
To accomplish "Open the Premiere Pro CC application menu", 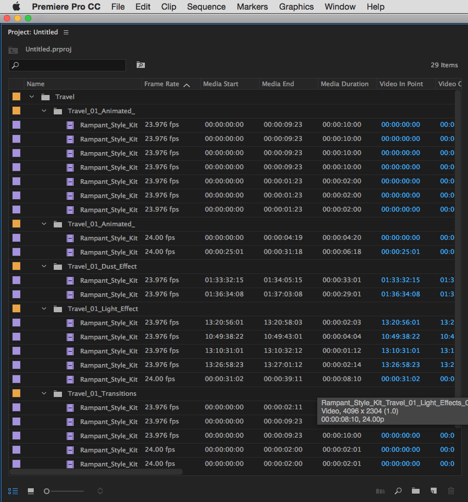I will (66, 7).
